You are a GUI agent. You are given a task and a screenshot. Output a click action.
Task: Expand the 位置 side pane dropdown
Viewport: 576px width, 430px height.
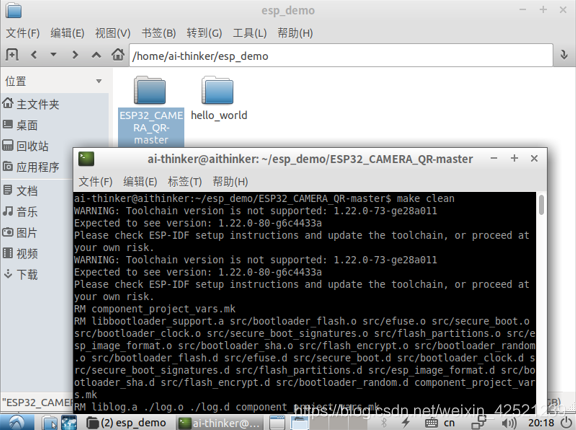(x=98, y=81)
